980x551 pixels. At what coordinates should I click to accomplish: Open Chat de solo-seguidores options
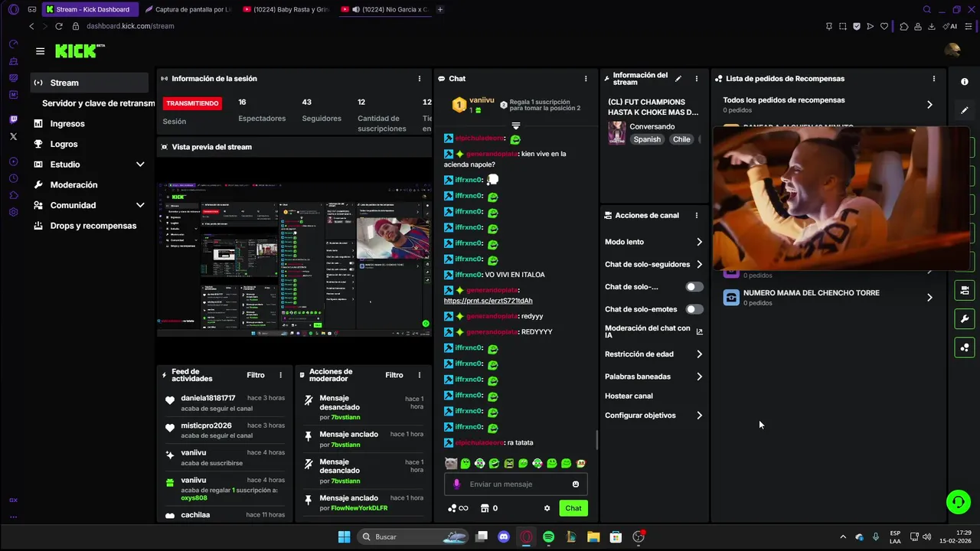[x=654, y=265]
